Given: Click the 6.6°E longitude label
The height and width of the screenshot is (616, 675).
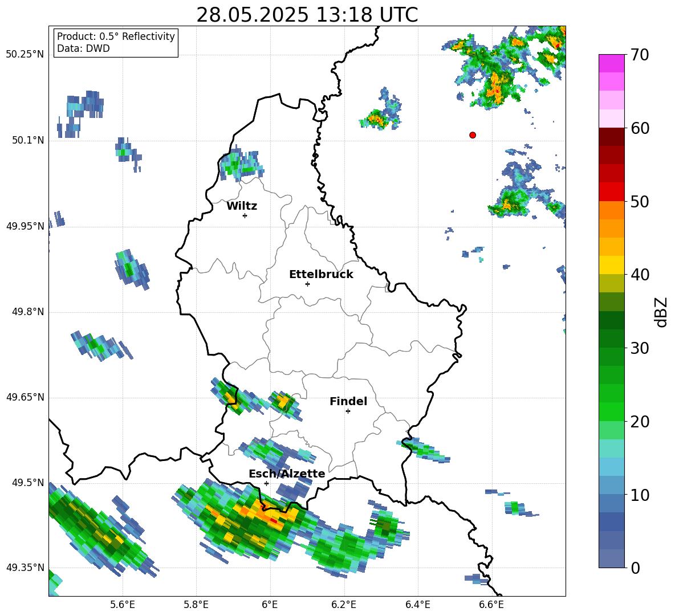Looking at the screenshot, I should (491, 605).
